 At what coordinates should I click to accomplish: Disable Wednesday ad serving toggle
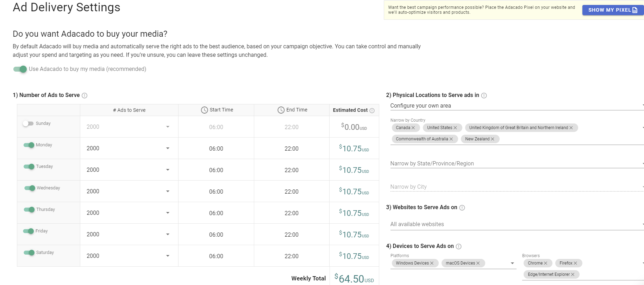point(30,188)
